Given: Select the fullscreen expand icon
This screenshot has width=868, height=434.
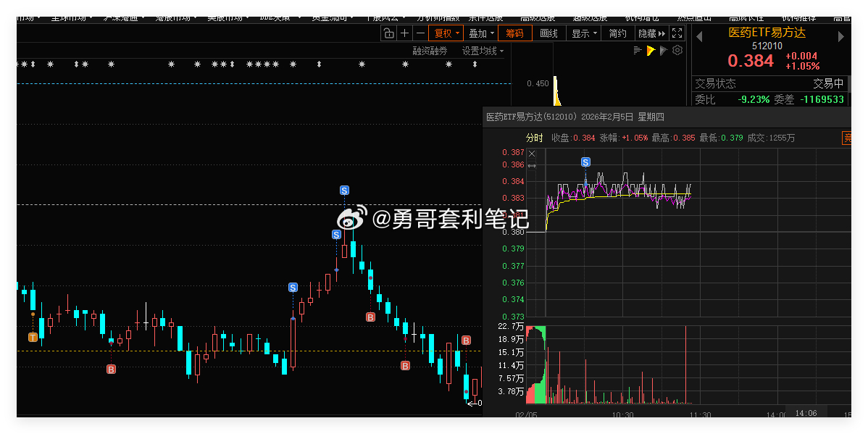Looking at the screenshot, I should pyautogui.click(x=677, y=33).
